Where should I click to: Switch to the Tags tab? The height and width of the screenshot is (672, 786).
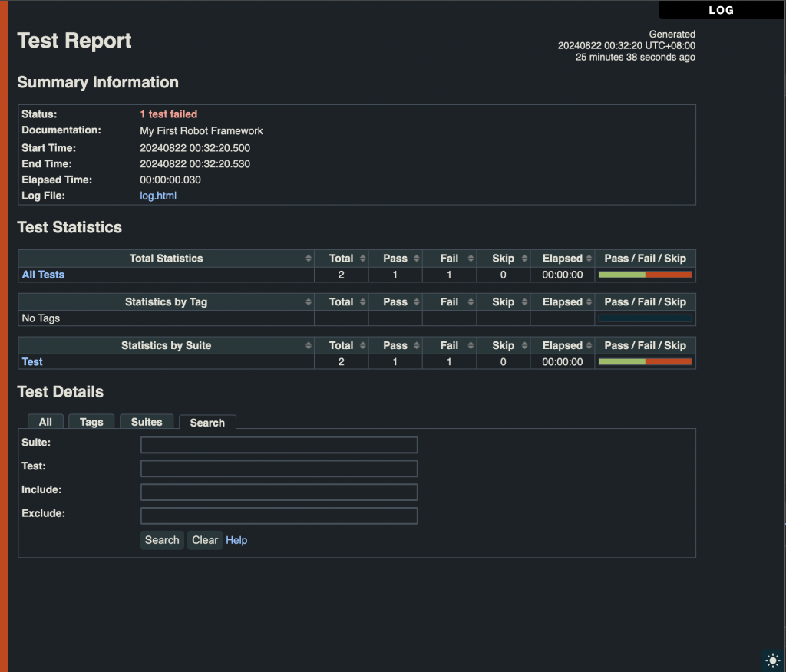91,422
